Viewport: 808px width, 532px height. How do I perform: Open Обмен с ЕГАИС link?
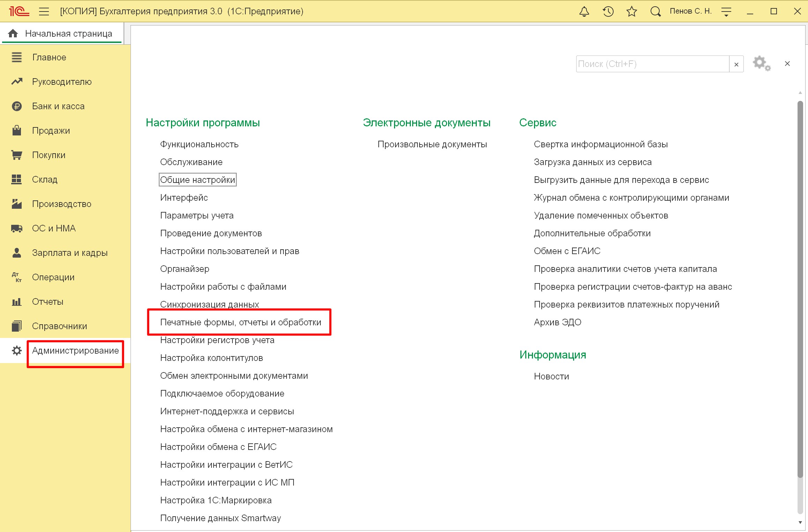tap(567, 251)
